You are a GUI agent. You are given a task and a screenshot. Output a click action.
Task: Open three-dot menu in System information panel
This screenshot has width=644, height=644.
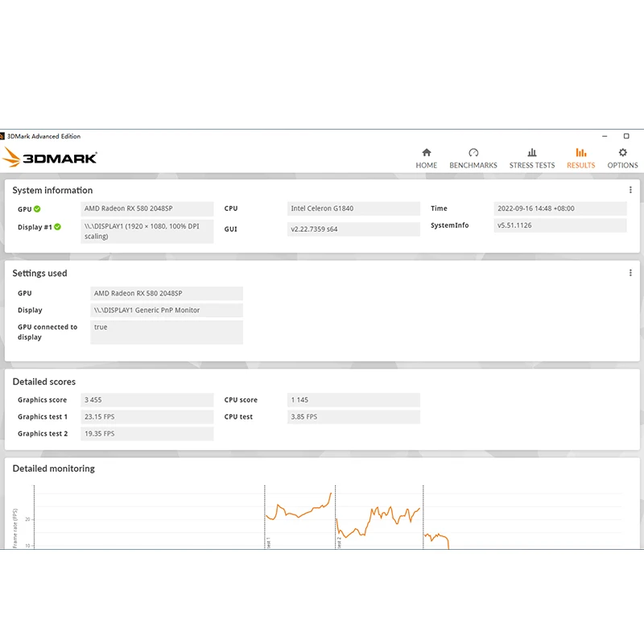[x=630, y=190]
